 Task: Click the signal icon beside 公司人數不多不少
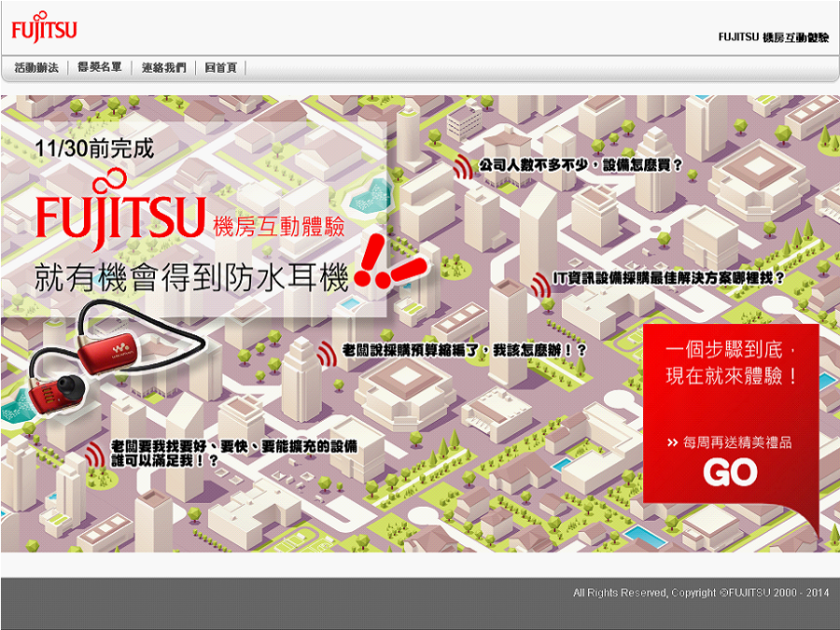[462, 167]
